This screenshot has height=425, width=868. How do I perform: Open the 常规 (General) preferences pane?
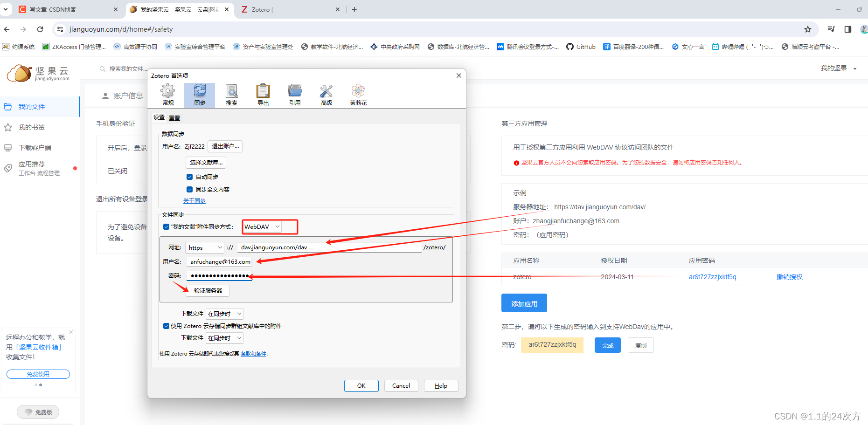click(x=168, y=95)
